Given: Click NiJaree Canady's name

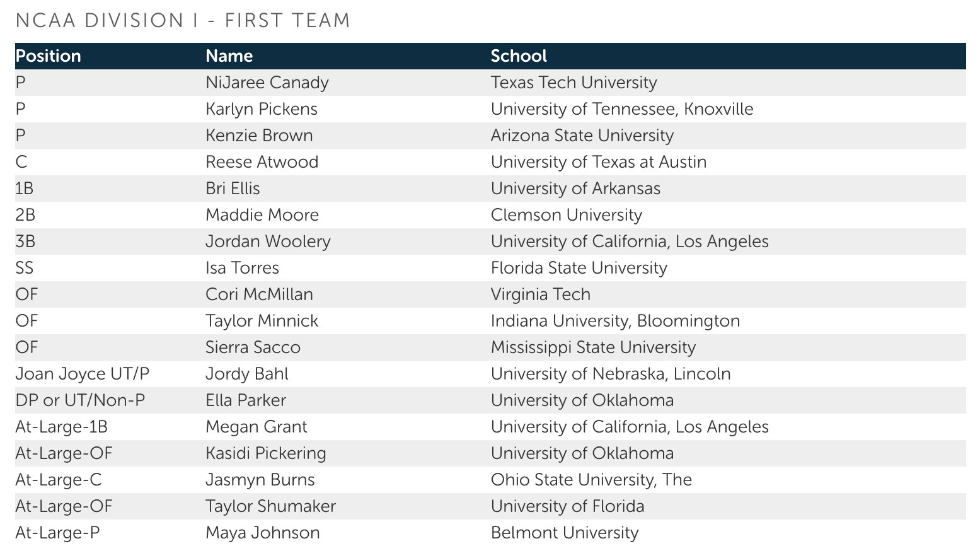Looking at the screenshot, I should [x=267, y=83].
